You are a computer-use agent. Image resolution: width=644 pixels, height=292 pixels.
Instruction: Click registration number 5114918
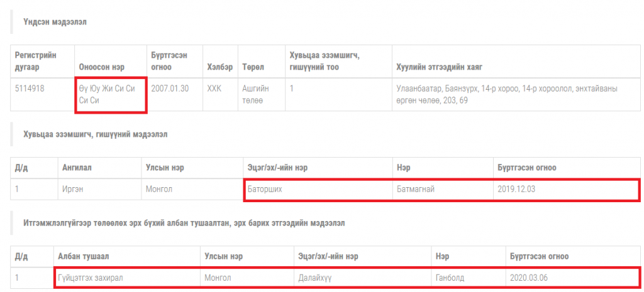point(29,89)
